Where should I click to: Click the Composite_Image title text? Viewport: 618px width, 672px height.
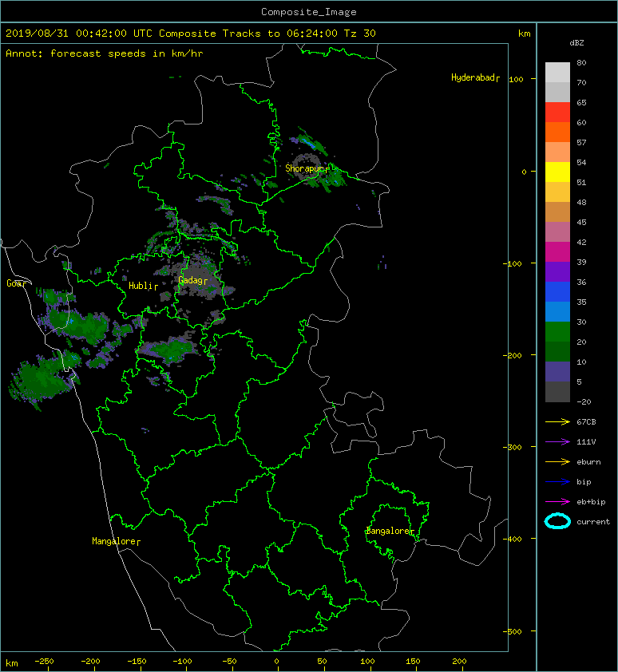click(309, 12)
